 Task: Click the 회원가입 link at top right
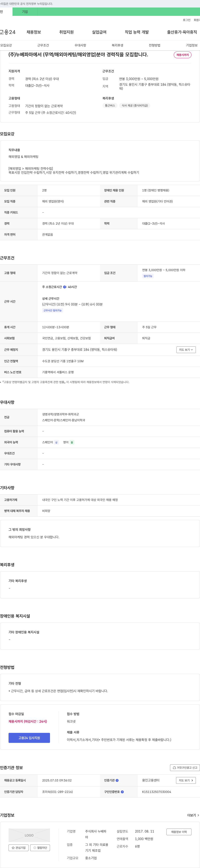tap(197, 20)
